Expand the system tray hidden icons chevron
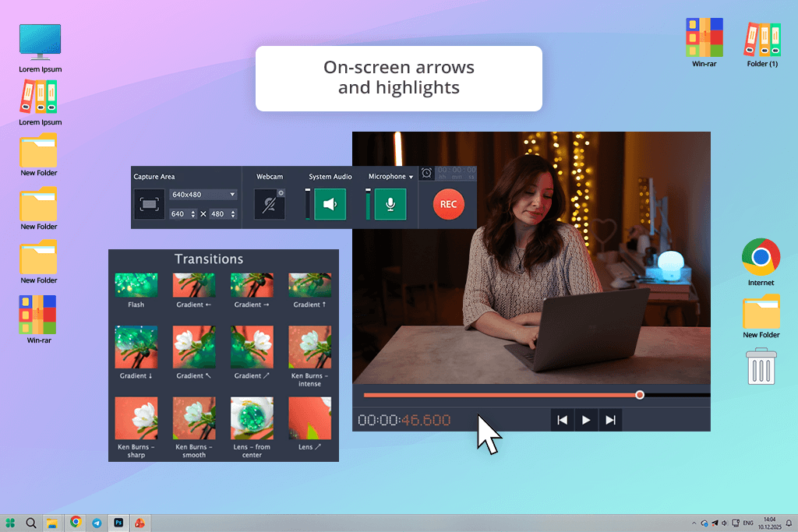798x532 pixels. click(x=694, y=523)
